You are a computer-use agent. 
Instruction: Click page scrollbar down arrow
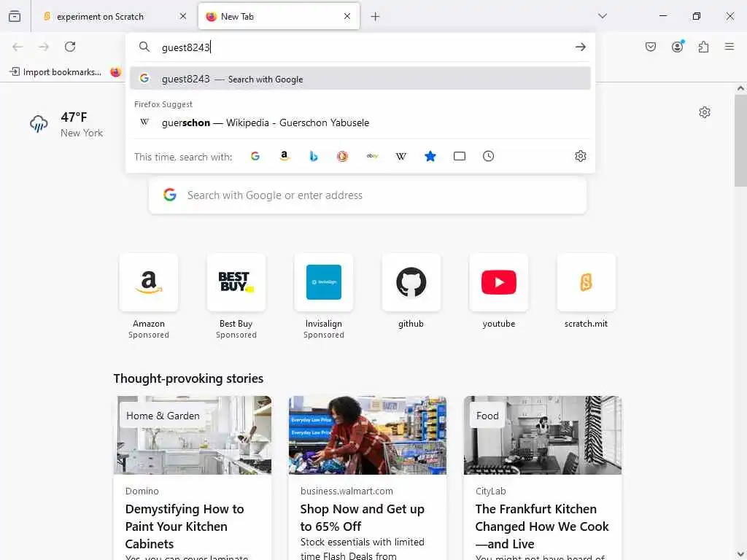[x=740, y=554]
